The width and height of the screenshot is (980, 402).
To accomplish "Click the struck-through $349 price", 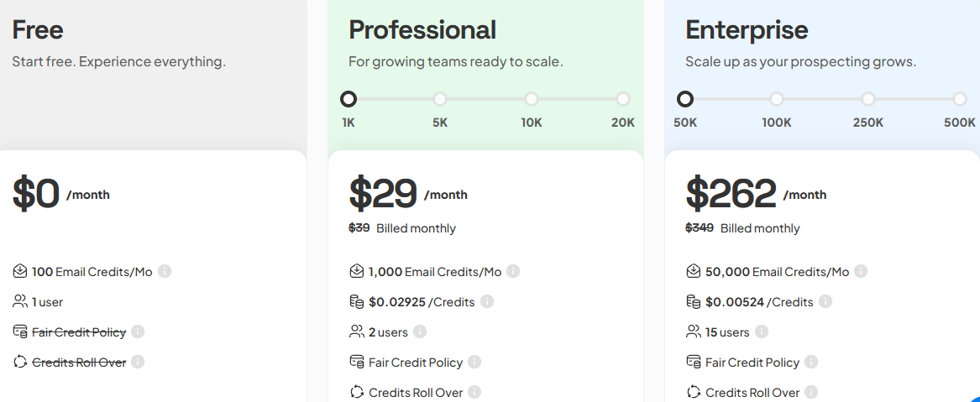I will [x=700, y=227].
